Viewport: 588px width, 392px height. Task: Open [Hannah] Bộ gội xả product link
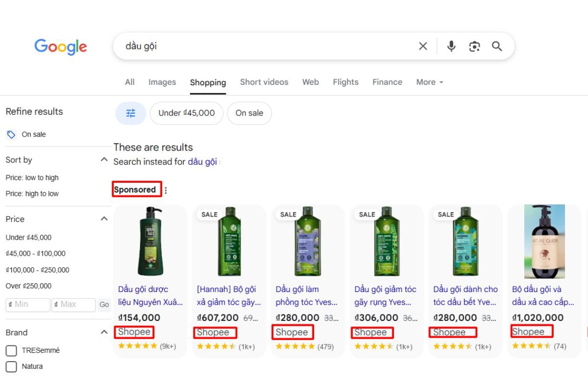(x=229, y=295)
